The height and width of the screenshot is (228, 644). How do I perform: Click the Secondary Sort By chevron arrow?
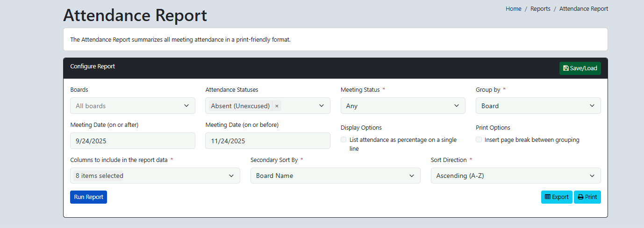pos(412,176)
